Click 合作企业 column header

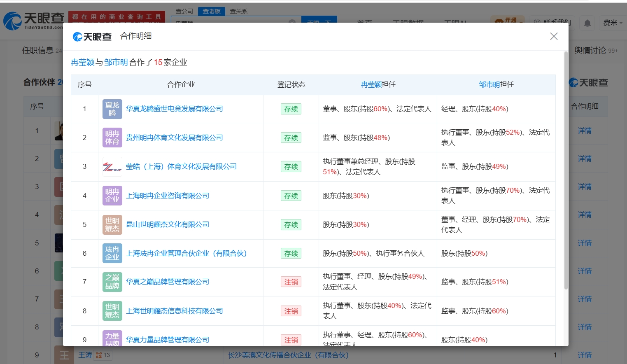pos(181,84)
